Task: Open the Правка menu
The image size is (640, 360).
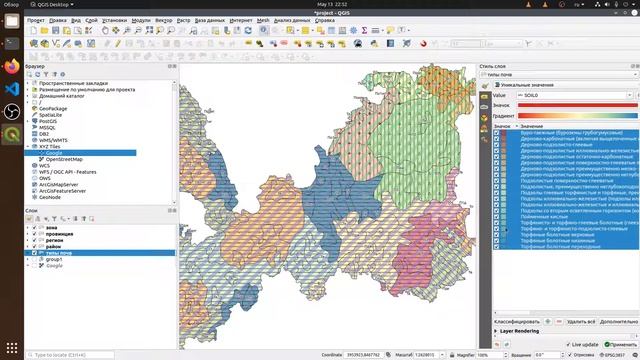Action: [x=58, y=20]
